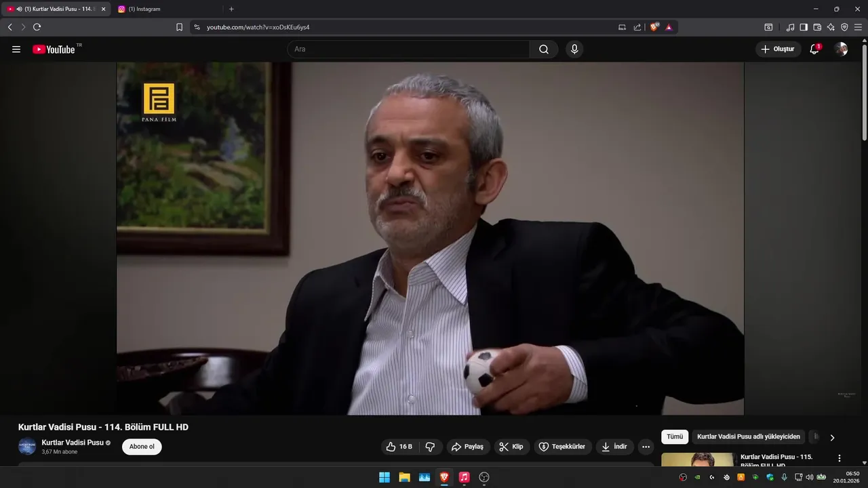The width and height of the screenshot is (868, 488).
Task: Start voice search with microphone icon
Action: click(x=574, y=49)
